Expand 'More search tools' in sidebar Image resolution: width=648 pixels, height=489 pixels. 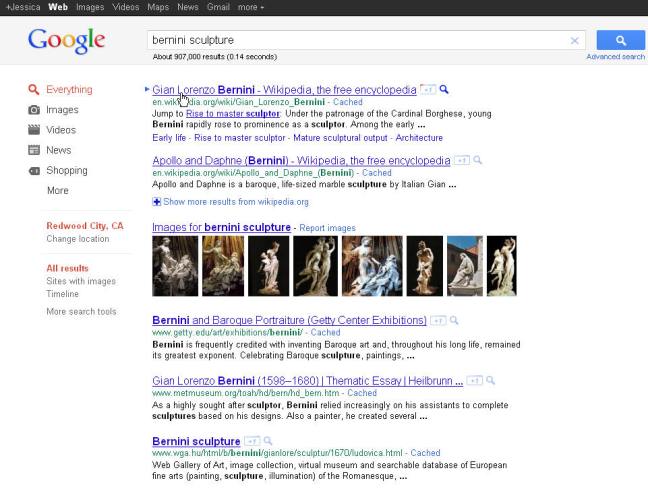tap(81, 312)
